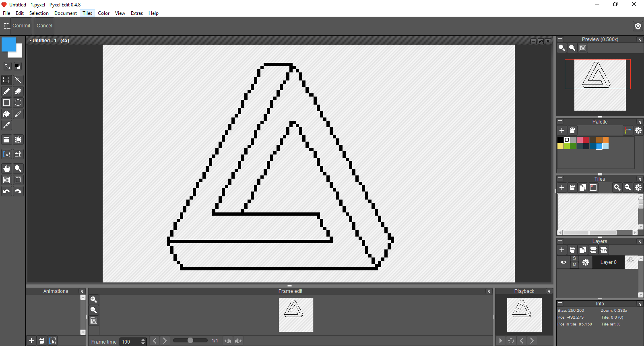
Task: Select the Marquee selection tool
Action: click(x=6, y=80)
